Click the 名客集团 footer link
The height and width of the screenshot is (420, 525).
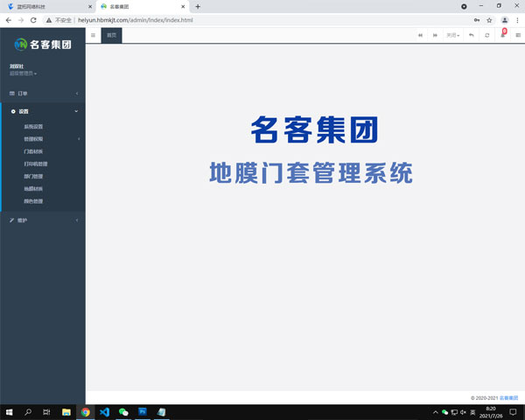(508, 397)
